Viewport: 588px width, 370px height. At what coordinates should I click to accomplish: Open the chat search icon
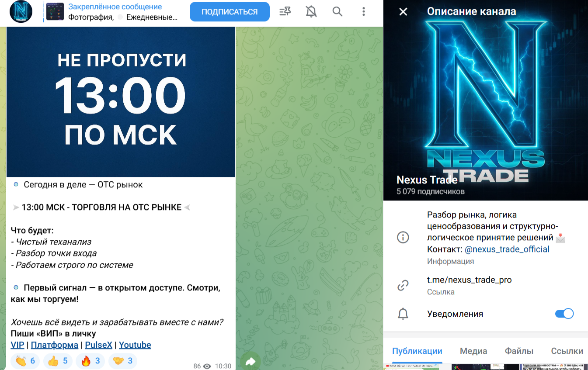click(x=337, y=12)
